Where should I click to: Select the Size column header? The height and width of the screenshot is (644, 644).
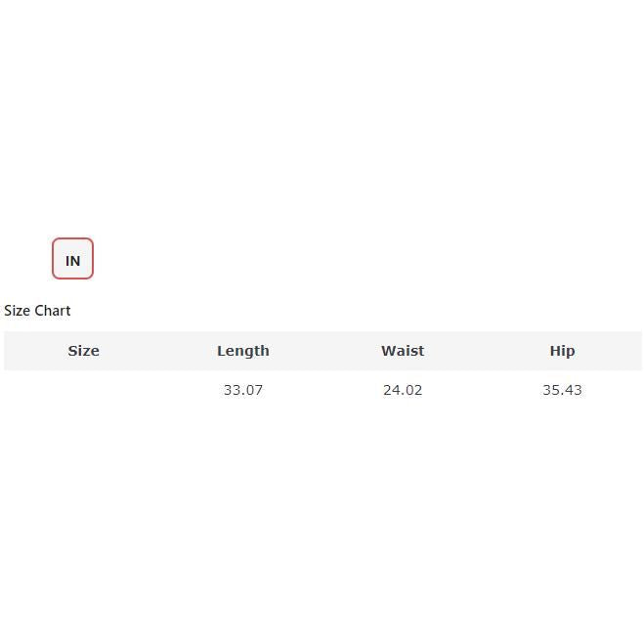click(83, 351)
